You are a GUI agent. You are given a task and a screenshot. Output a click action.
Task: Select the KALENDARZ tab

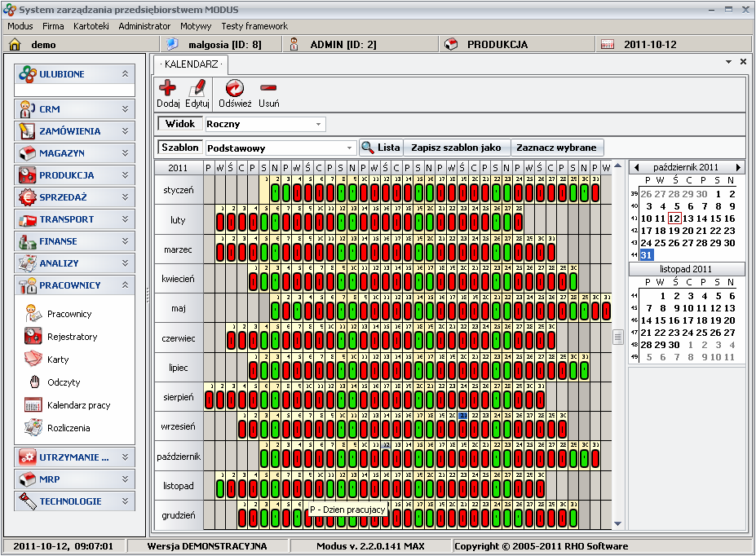pyautogui.click(x=193, y=63)
